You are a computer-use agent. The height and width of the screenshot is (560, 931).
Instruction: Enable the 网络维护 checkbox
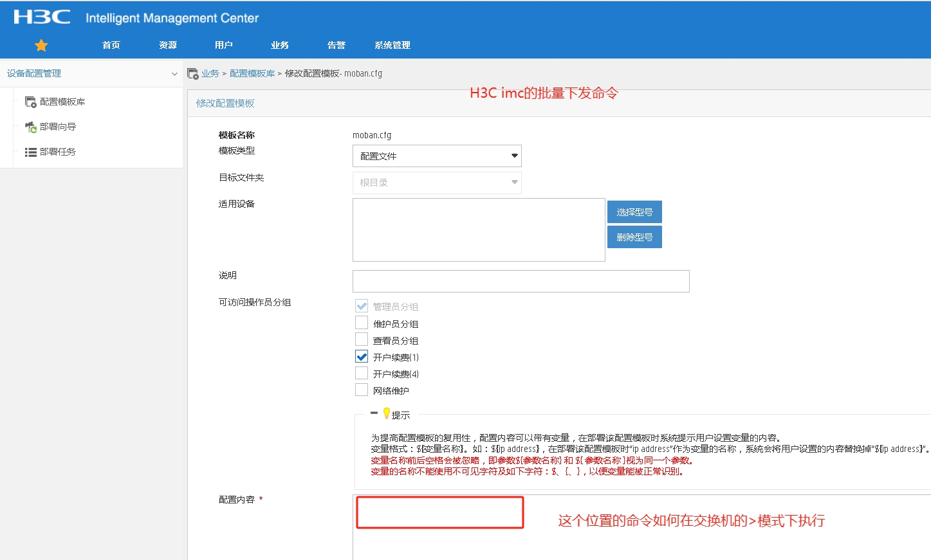coord(362,390)
